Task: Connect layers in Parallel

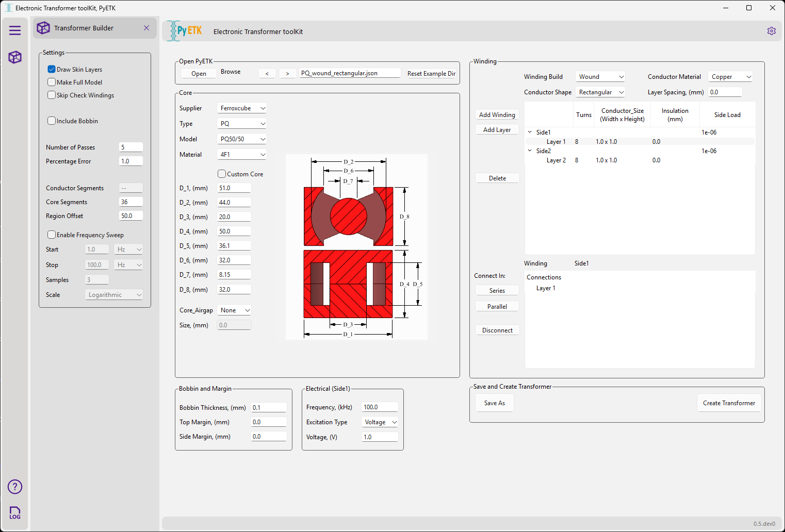Action: click(497, 307)
